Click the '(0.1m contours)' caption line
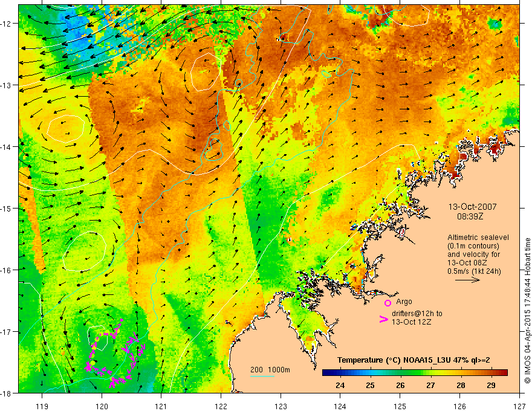Image resolution: width=532 pixels, height=411 pixels. (x=473, y=246)
